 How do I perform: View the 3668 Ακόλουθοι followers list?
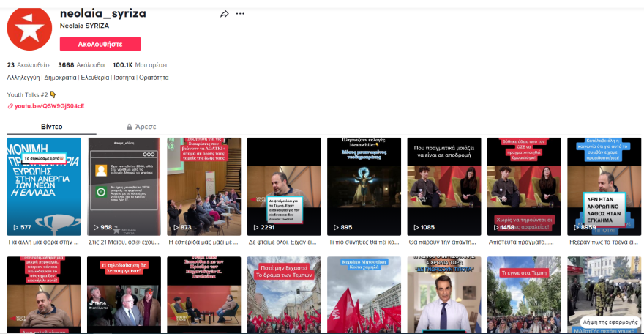(81, 64)
